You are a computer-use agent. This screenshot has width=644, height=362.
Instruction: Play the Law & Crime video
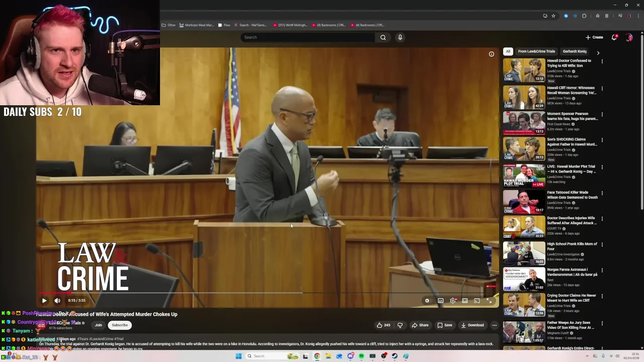click(x=44, y=301)
